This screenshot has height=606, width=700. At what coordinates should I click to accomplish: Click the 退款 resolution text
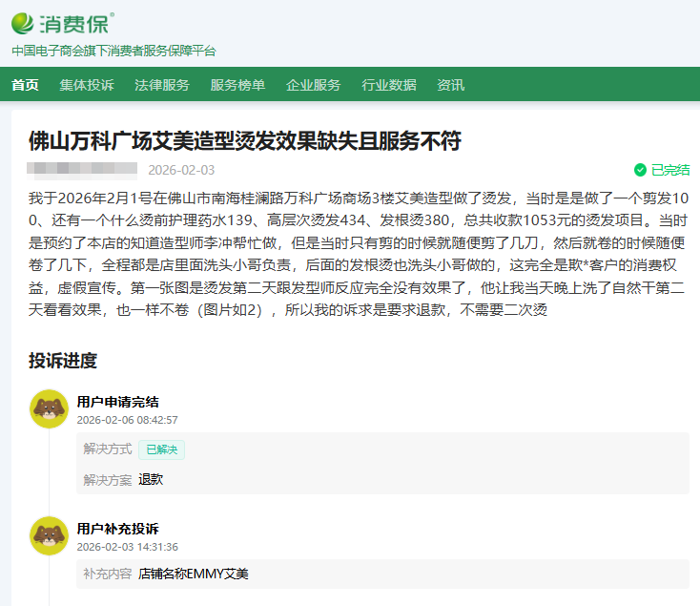click(151, 479)
